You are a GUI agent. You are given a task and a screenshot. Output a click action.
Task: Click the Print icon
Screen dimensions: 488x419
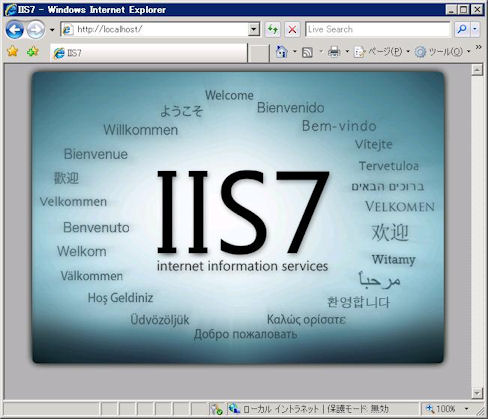click(x=334, y=52)
